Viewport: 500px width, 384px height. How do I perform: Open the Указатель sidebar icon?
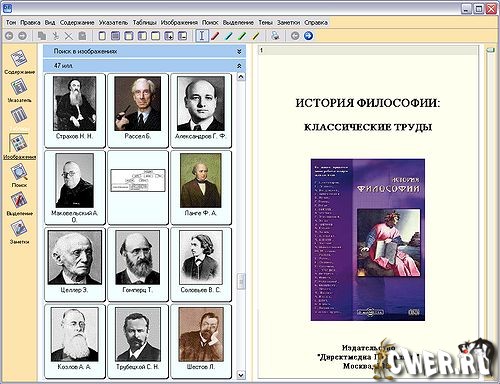tap(19, 87)
